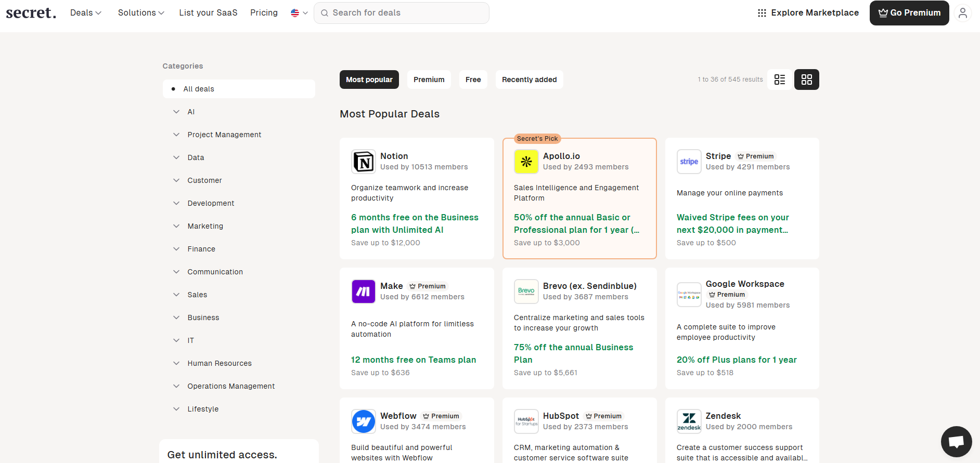
Task: Click the Go Premium button
Action: point(909,13)
